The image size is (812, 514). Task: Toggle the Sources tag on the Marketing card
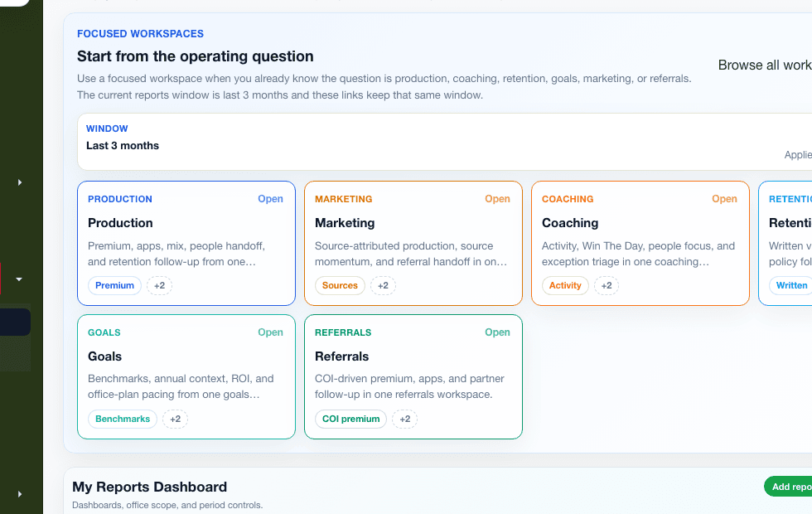click(x=340, y=285)
